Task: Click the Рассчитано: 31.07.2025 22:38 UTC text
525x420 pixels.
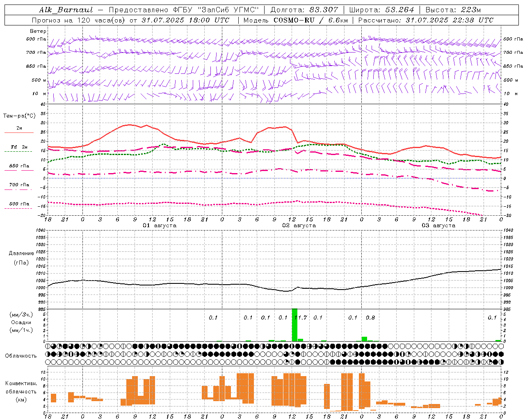Action: pos(426,20)
